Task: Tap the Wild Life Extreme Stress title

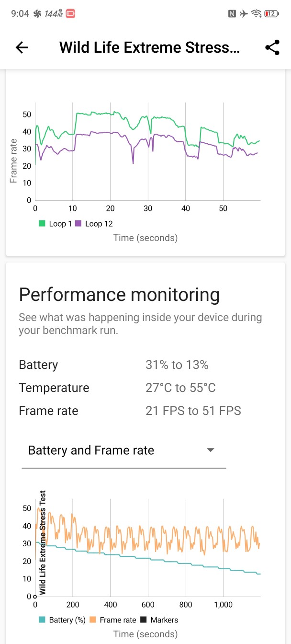Action: [x=149, y=47]
